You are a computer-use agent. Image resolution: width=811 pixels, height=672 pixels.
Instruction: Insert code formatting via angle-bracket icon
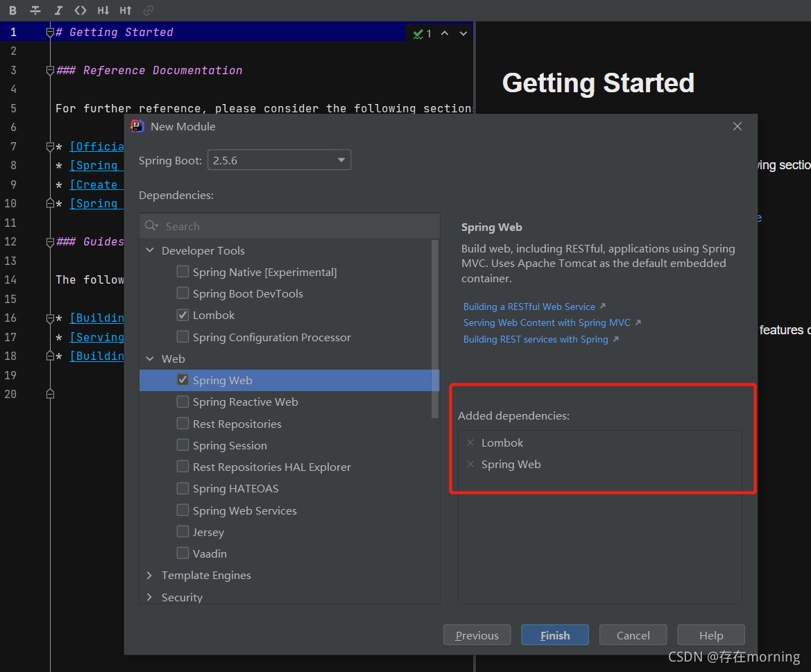(80, 10)
